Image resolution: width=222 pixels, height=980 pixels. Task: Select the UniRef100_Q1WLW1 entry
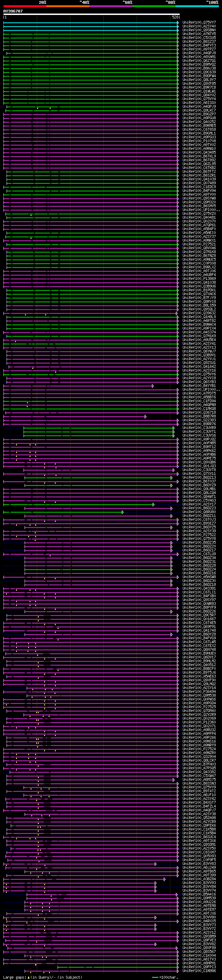pyautogui.click(x=199, y=91)
